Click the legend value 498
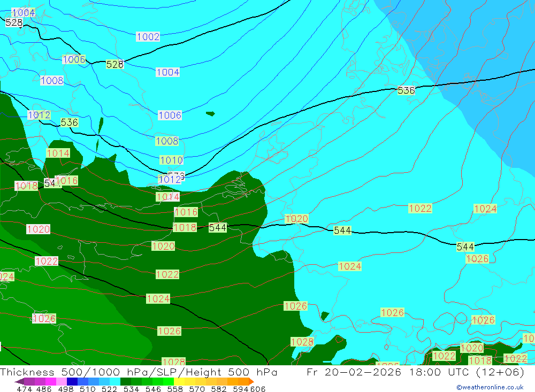 [65, 389]
